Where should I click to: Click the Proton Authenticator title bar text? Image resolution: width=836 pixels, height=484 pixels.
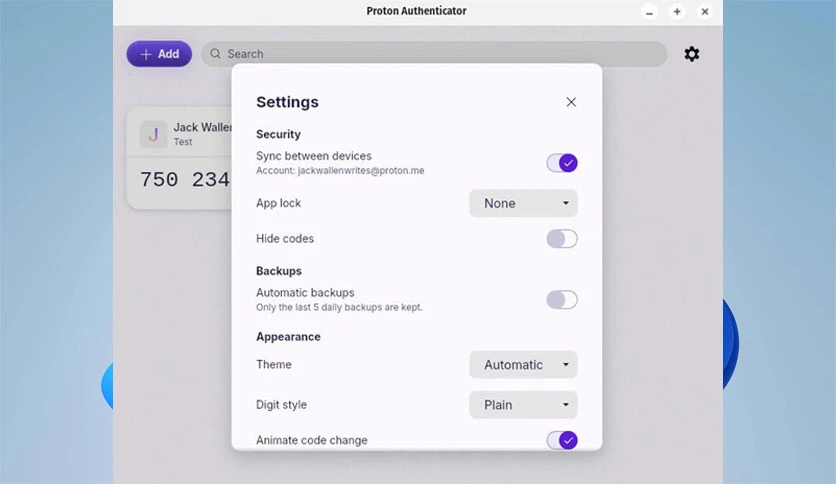[x=416, y=11]
